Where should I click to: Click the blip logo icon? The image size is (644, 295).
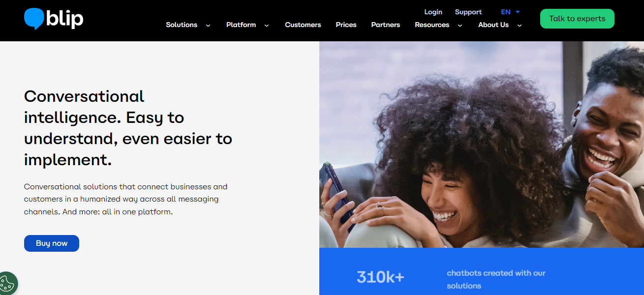[54, 19]
